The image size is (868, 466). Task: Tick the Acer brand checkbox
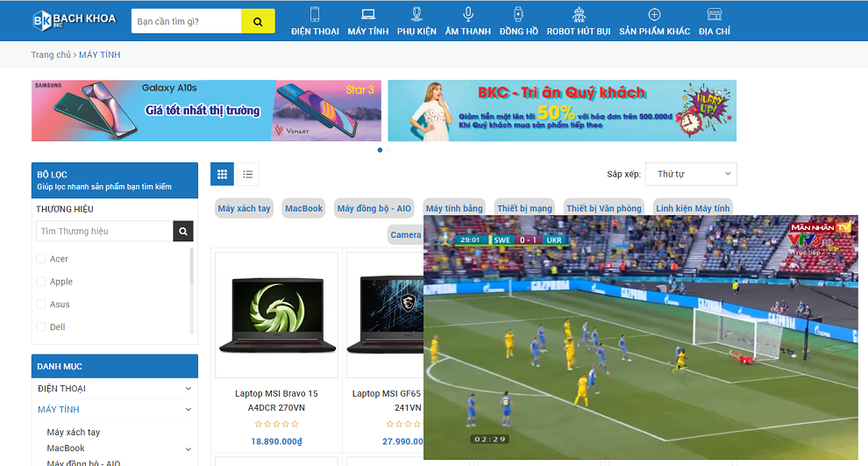(x=40, y=258)
